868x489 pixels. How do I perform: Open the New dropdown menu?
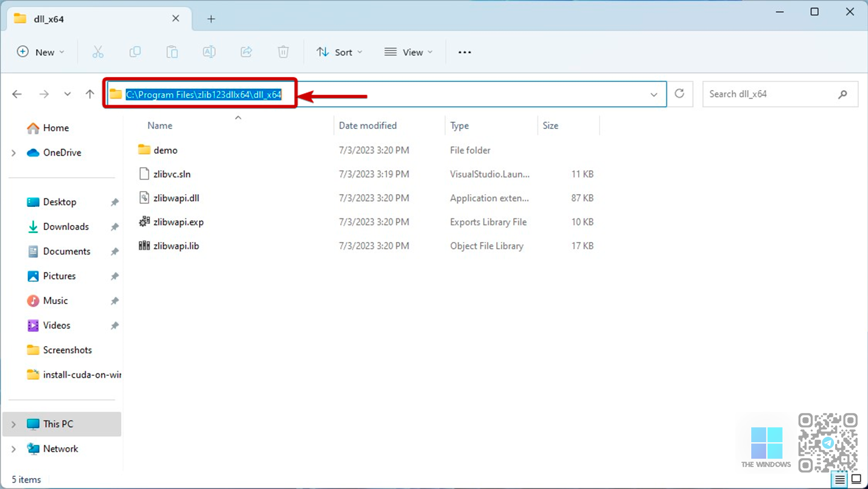tap(41, 52)
